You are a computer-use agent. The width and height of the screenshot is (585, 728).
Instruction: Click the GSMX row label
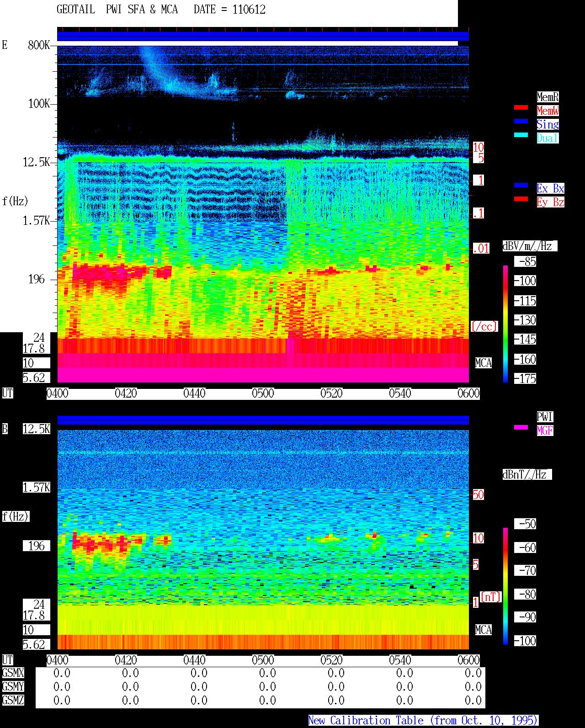click(13, 673)
